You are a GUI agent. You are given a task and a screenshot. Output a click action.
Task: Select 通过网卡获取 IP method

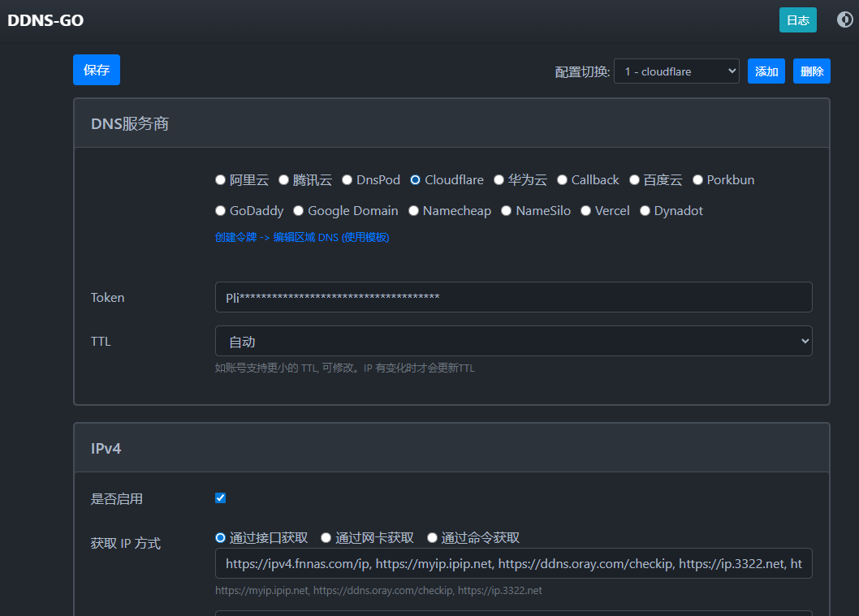pos(326,538)
